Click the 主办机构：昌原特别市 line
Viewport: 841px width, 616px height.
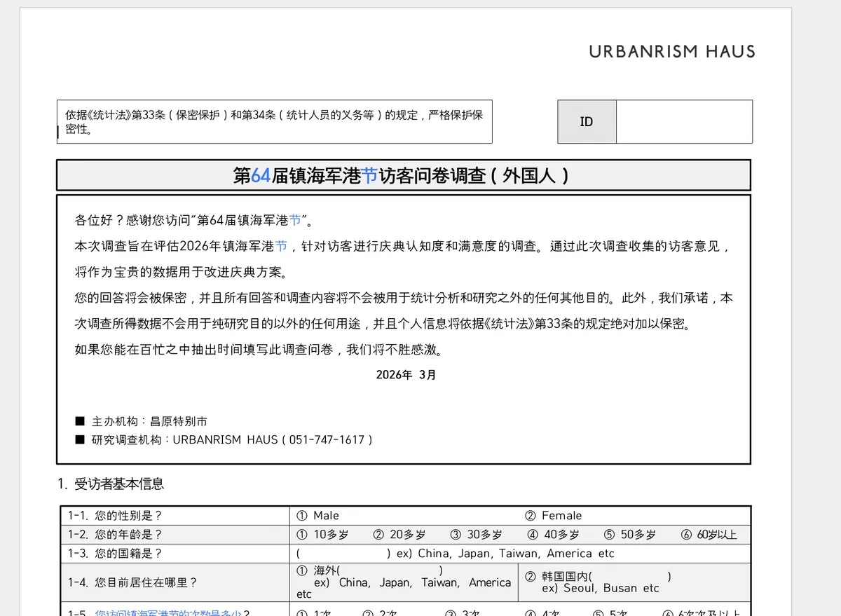pos(141,421)
